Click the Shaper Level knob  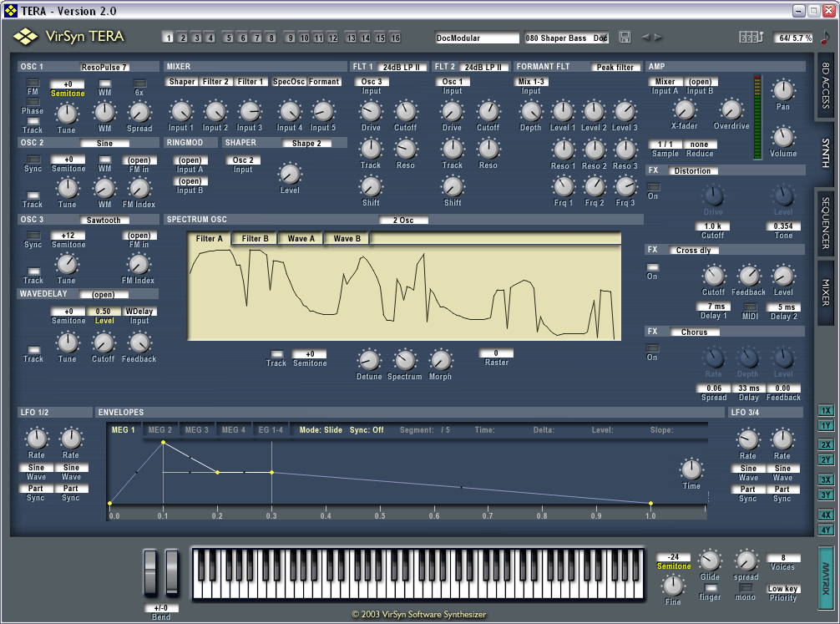pyautogui.click(x=290, y=175)
